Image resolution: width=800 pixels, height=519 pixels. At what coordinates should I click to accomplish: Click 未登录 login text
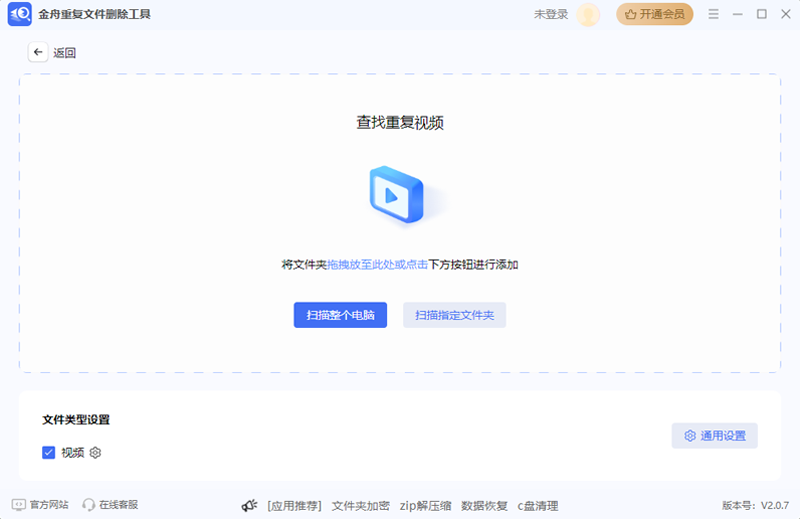pyautogui.click(x=551, y=14)
